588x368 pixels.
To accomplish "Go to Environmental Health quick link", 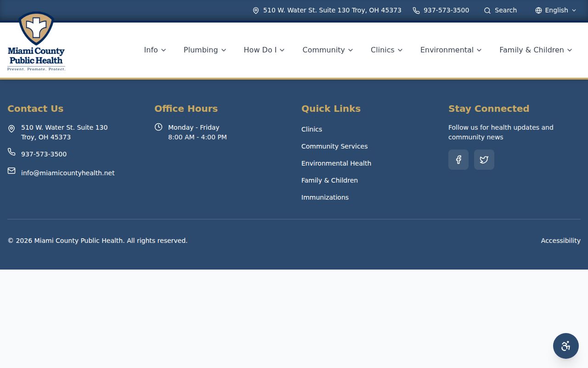I will tap(336, 163).
